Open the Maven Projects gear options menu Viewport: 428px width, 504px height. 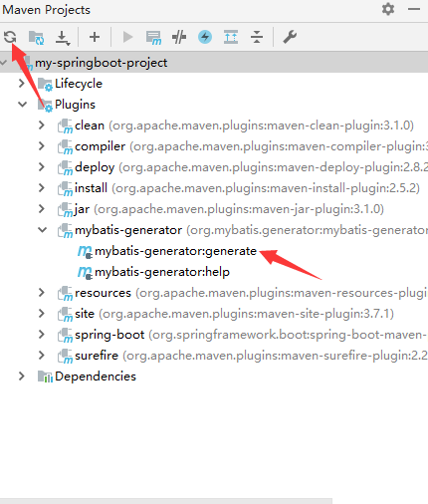pos(388,9)
